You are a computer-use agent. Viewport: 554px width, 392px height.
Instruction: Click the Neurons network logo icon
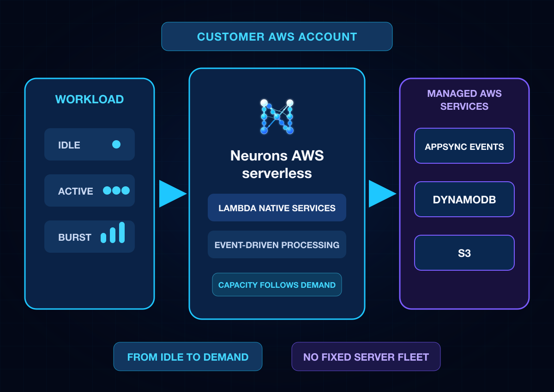pyautogui.click(x=277, y=117)
